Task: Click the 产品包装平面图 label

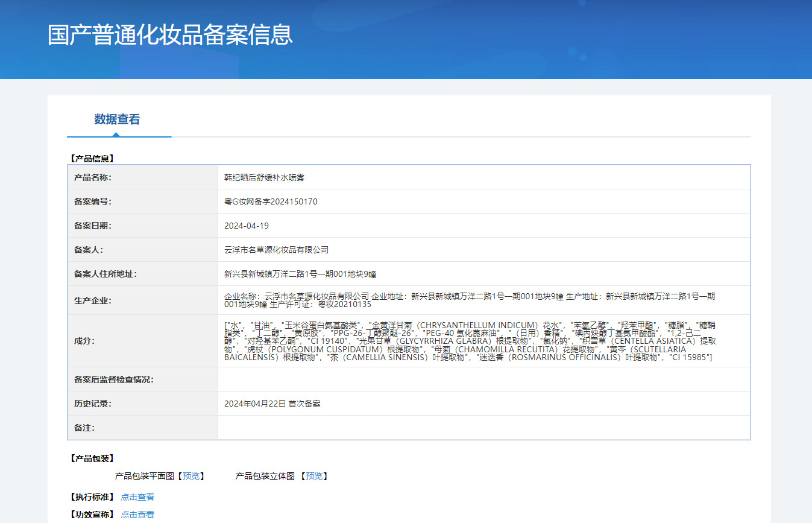Action: pyautogui.click(x=145, y=476)
